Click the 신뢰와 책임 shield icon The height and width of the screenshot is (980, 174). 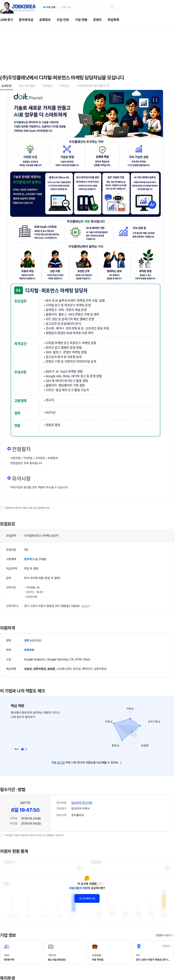point(102,150)
